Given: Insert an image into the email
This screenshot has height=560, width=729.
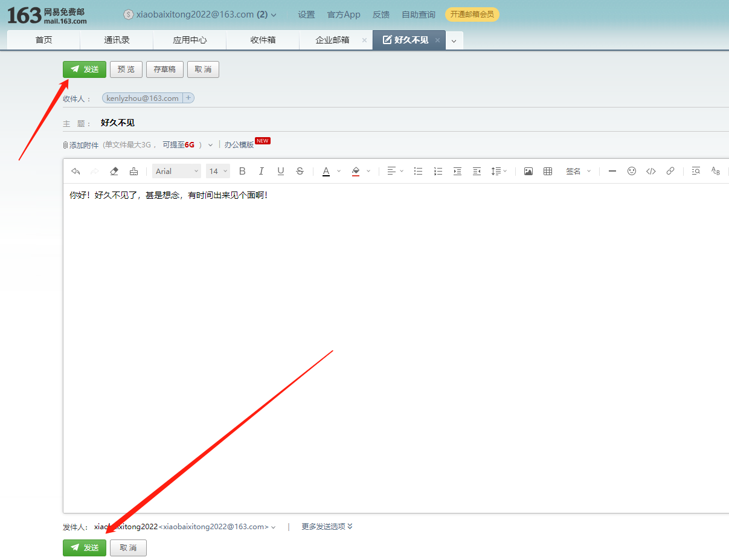Looking at the screenshot, I should (x=528, y=172).
